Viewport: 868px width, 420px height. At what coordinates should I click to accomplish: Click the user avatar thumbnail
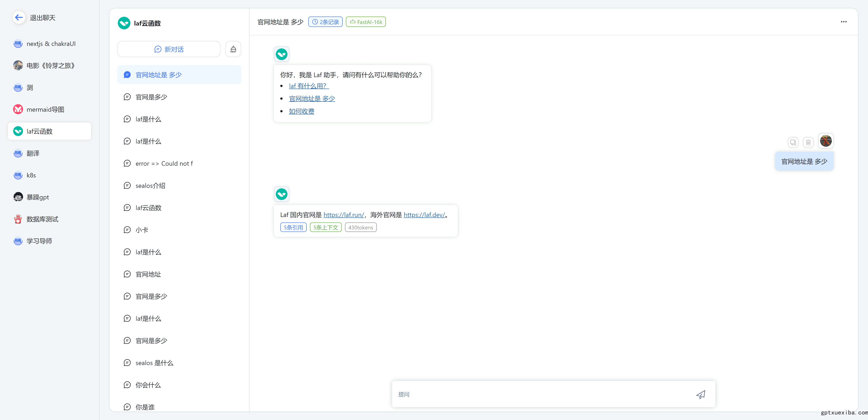(826, 141)
